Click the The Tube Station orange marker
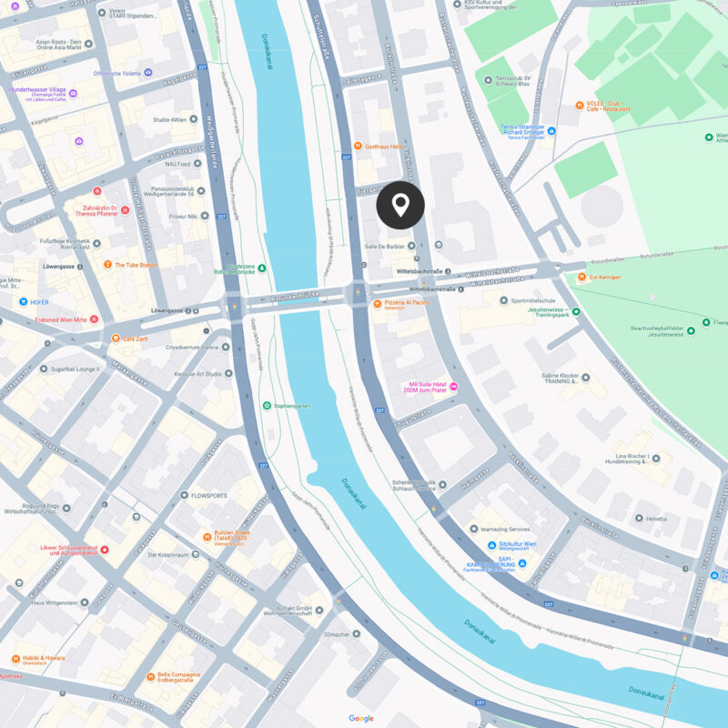This screenshot has height=728, width=728. pyautogui.click(x=107, y=264)
